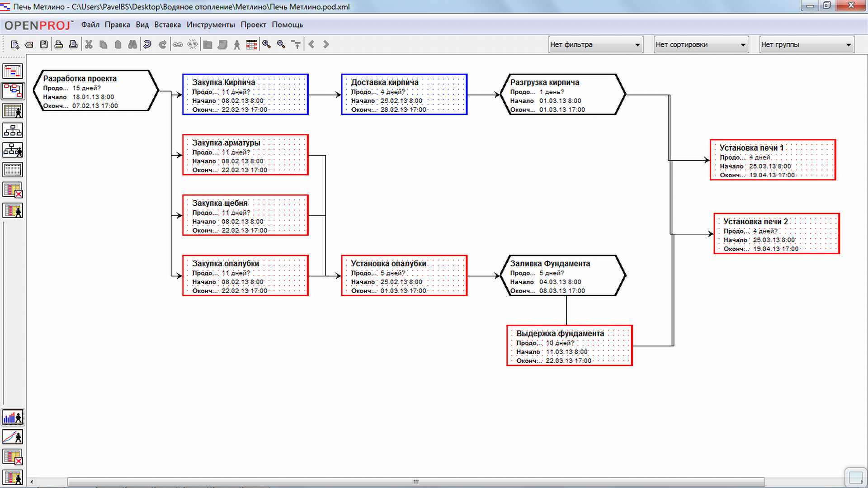Image resolution: width=868 pixels, height=488 pixels.
Task: Open the 'Нет сортировки' sorting dropdown
Action: (701, 45)
